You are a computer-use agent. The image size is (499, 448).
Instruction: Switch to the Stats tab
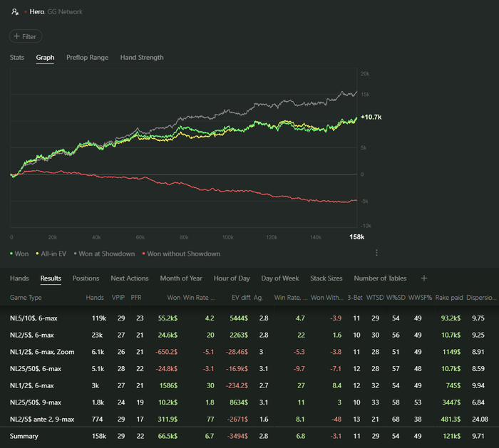(x=17, y=58)
